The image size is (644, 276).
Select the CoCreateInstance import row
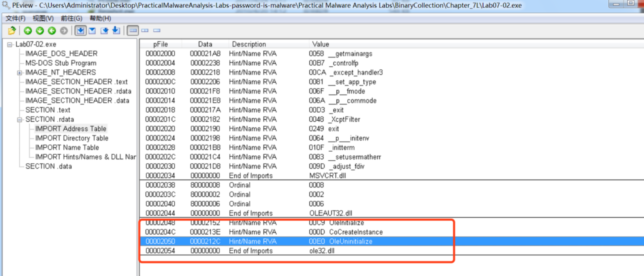coord(355,232)
